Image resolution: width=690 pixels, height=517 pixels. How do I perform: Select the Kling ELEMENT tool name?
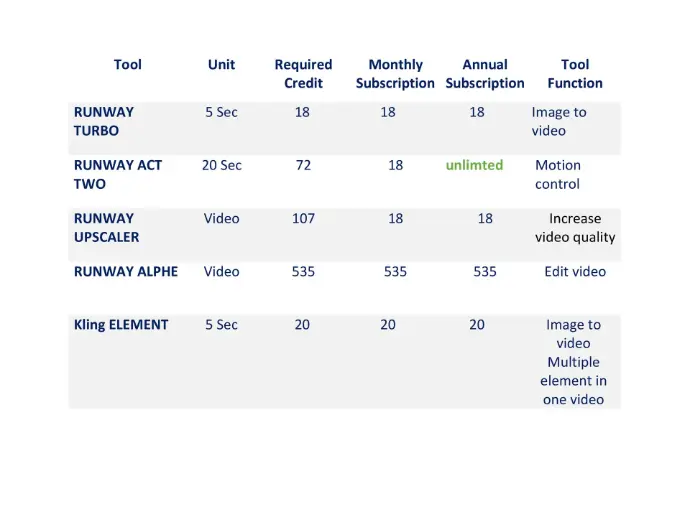[121, 325]
